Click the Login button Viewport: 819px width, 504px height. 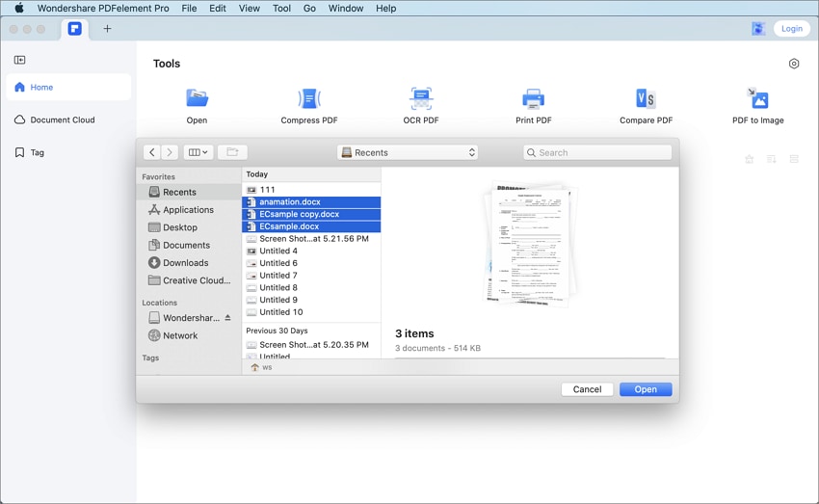(x=792, y=29)
